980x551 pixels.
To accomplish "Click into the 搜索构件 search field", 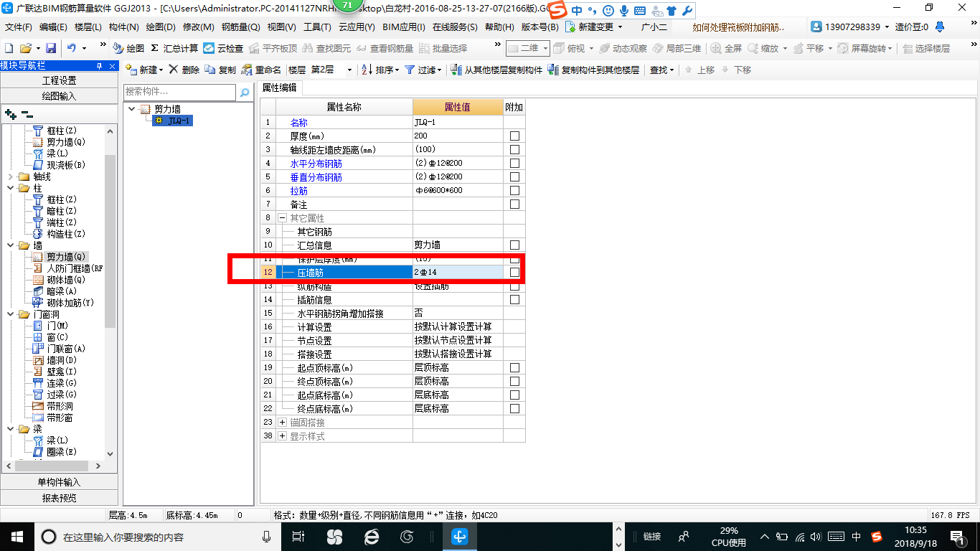I will [179, 92].
